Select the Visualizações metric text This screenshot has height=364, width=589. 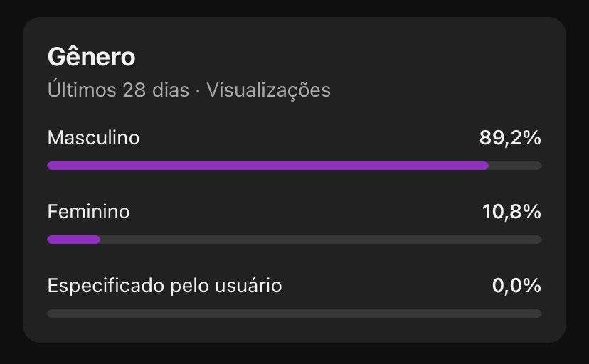(x=268, y=90)
